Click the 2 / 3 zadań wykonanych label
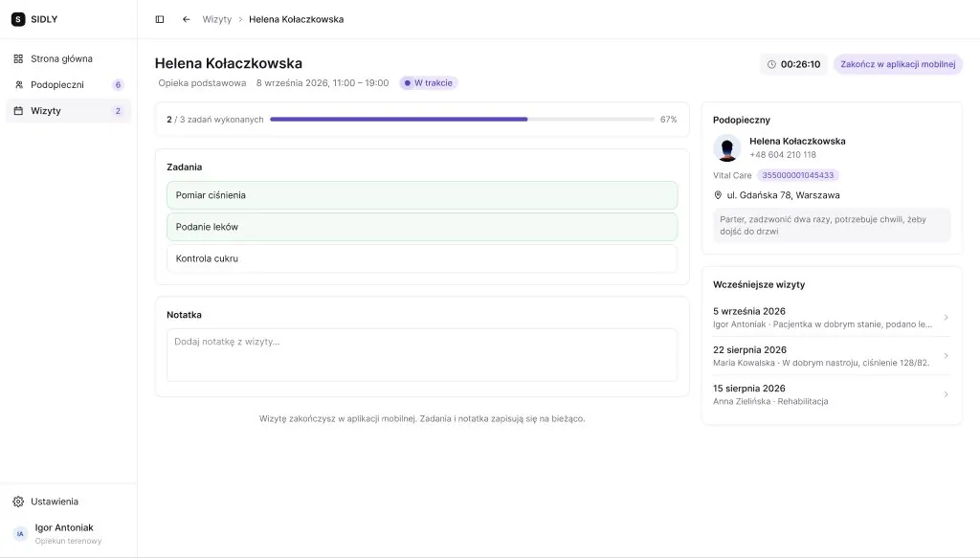980x558 pixels. click(215, 120)
